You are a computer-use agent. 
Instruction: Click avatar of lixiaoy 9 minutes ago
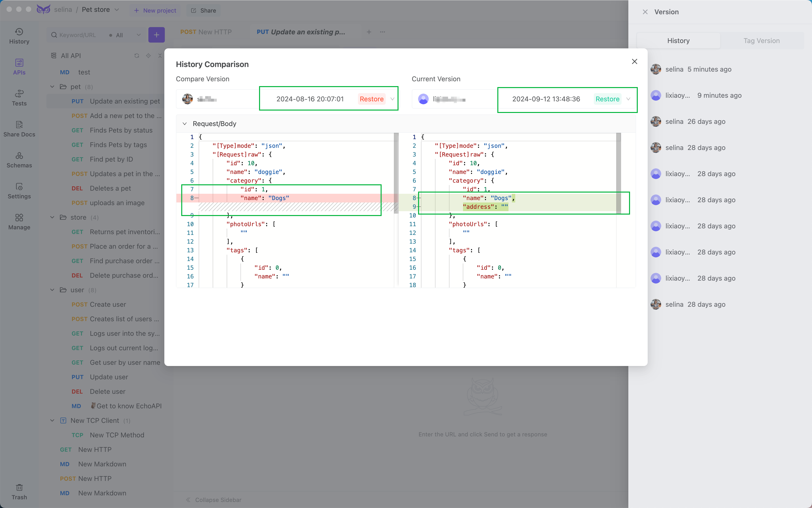coord(656,95)
